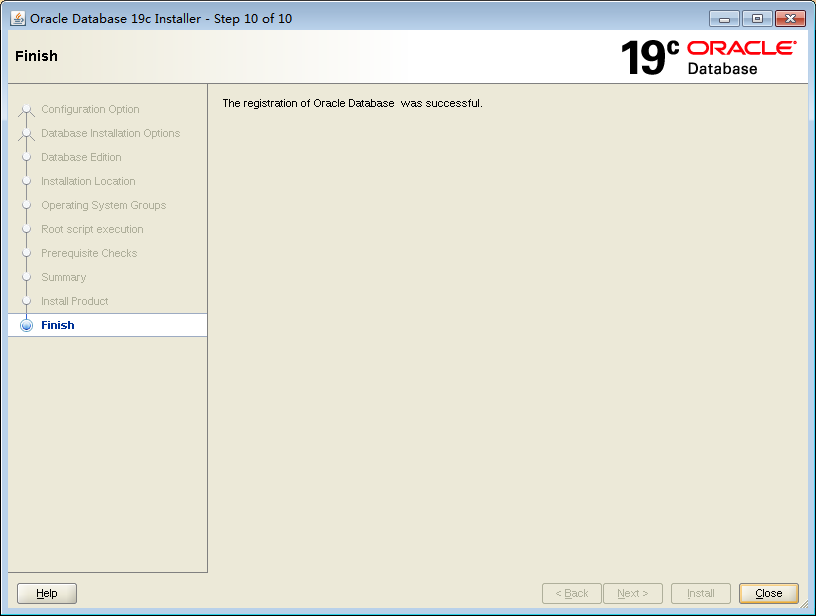816x616 pixels.
Task: Select the Installation Location step
Action: click(88, 181)
